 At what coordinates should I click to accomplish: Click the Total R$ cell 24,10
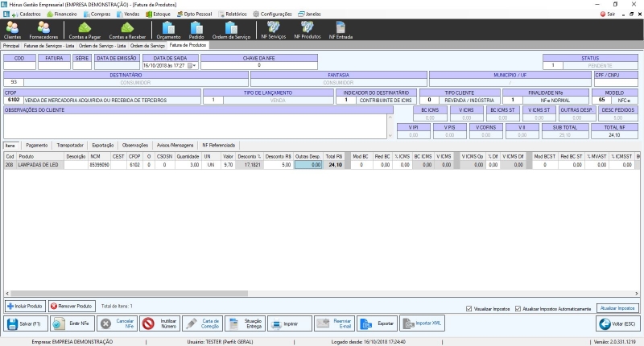point(333,165)
